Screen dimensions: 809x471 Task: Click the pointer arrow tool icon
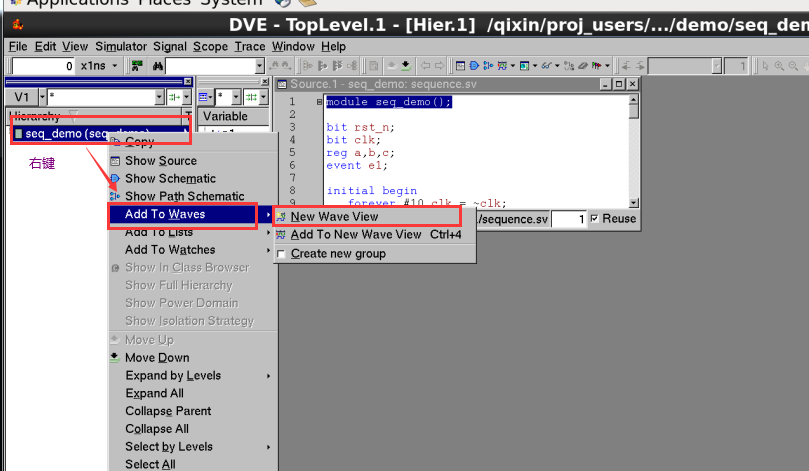coord(765,66)
